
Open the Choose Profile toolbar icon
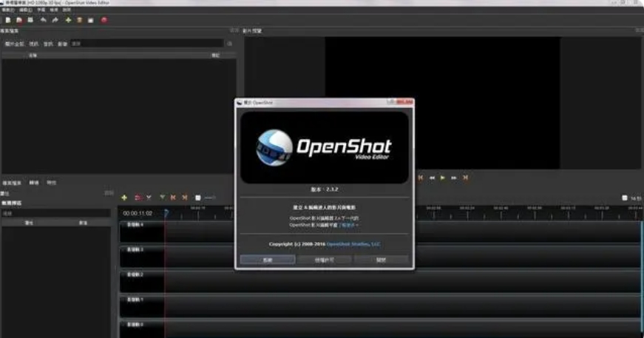click(80, 20)
